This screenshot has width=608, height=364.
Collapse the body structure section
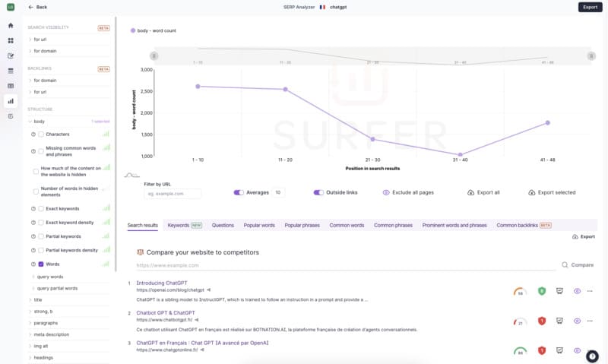[x=39, y=122]
